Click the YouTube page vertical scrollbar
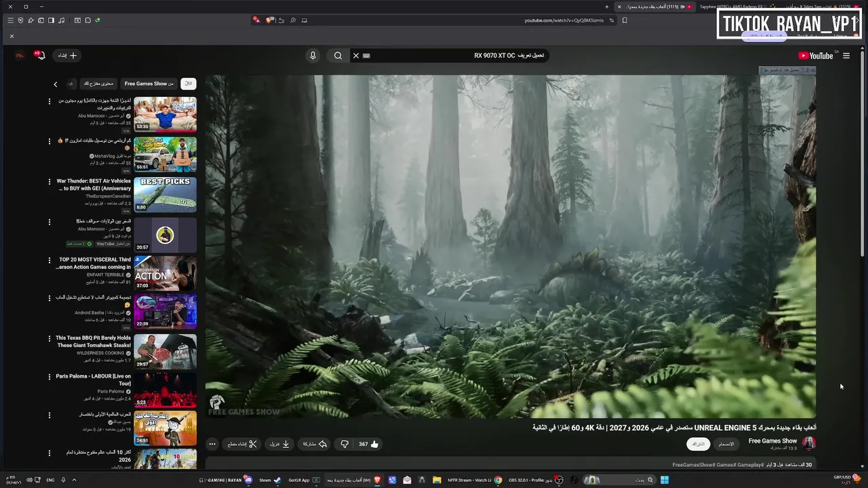This screenshot has height=488, width=868. point(863,156)
